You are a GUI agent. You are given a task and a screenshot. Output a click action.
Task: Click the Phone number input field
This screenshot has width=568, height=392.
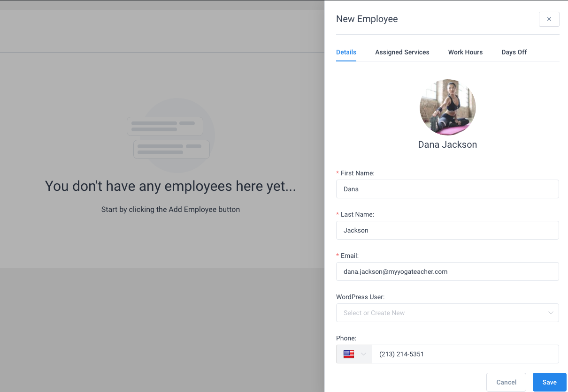coord(465,354)
